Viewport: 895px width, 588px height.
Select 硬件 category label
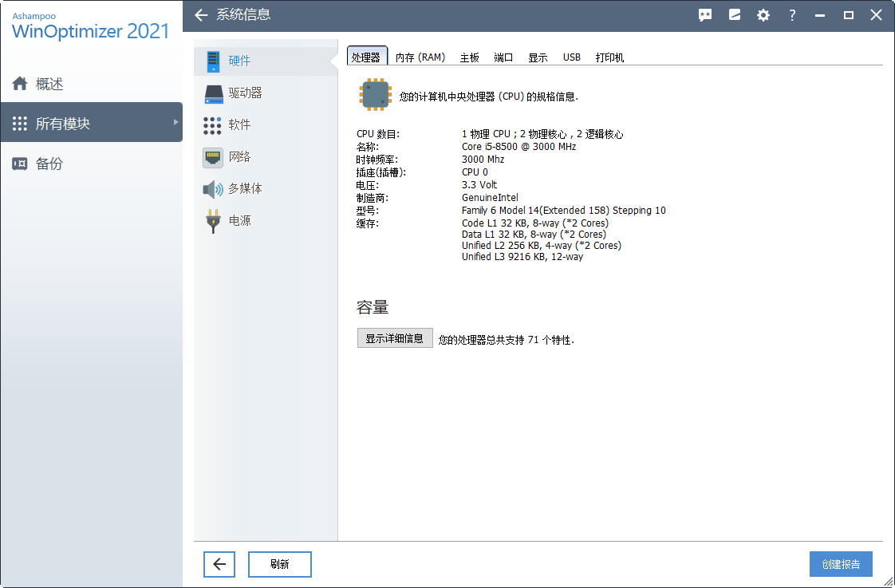[x=240, y=61]
